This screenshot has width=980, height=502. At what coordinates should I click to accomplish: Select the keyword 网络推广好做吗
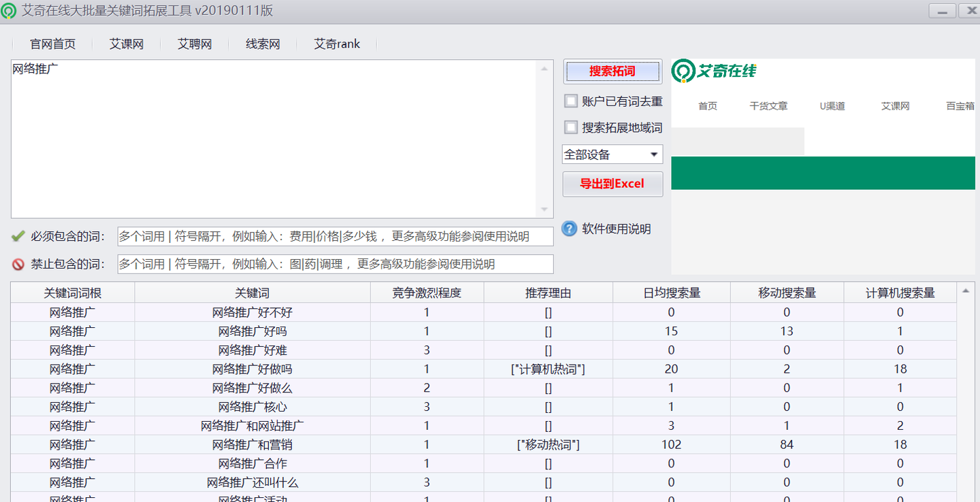click(252, 369)
